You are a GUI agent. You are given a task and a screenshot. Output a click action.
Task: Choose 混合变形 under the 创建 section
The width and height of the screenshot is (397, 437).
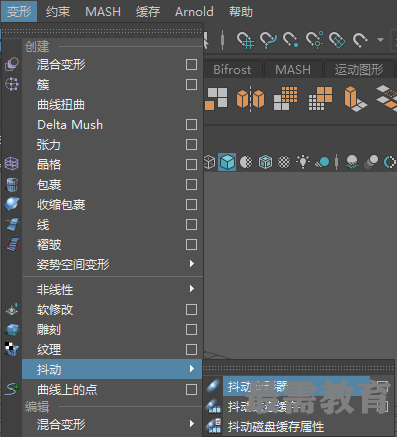(x=61, y=65)
